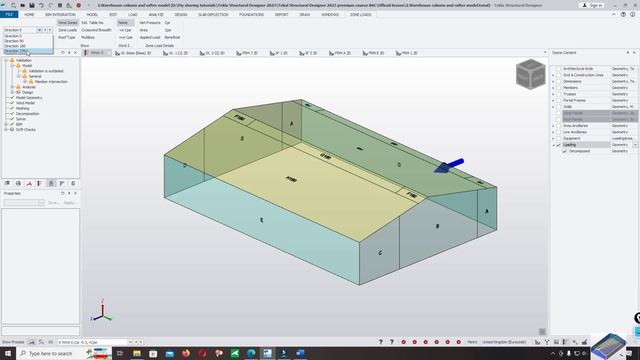
Task: Click the first icon beside Show Process
Action: pos(31,342)
